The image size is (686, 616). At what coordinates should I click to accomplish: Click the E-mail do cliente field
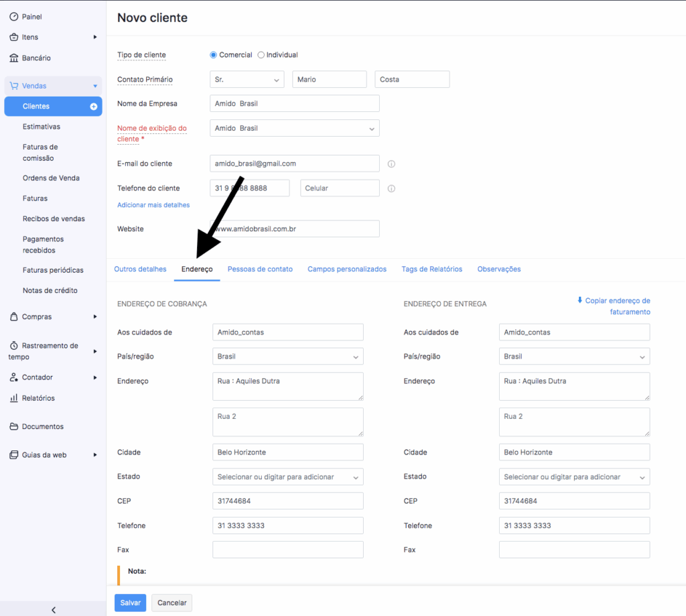click(x=295, y=164)
